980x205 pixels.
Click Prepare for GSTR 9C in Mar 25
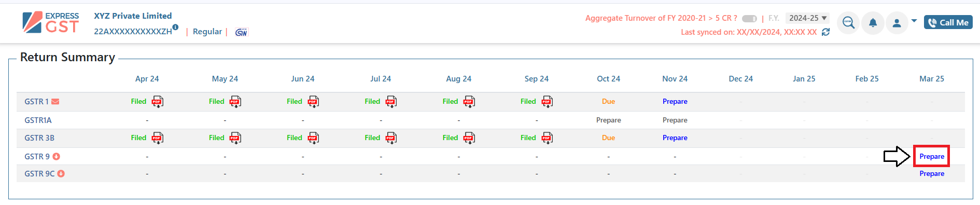pyautogui.click(x=932, y=174)
